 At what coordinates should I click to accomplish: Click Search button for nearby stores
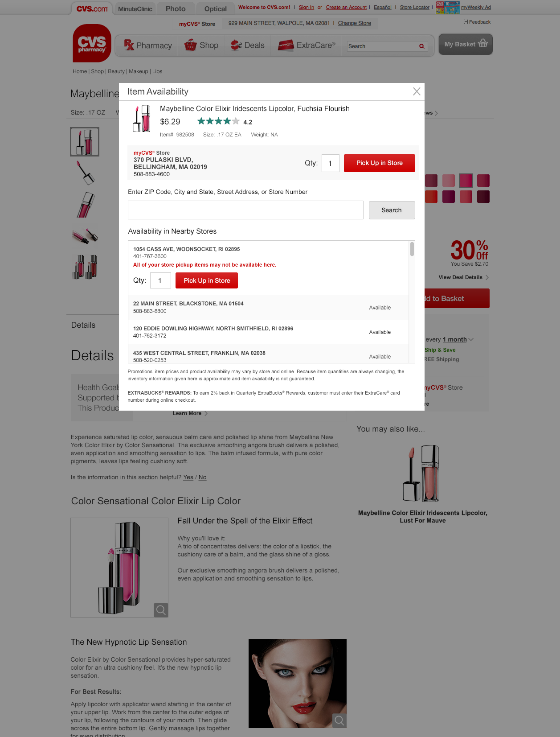tap(392, 210)
